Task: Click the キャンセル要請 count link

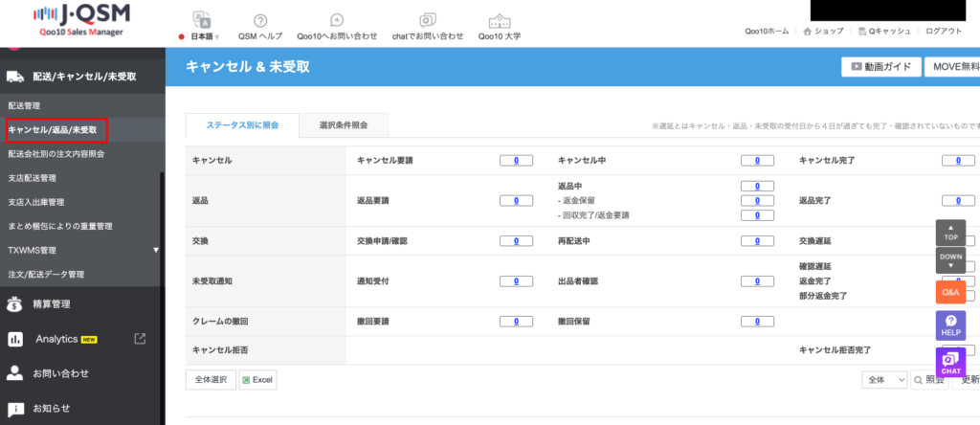Action: click(516, 160)
